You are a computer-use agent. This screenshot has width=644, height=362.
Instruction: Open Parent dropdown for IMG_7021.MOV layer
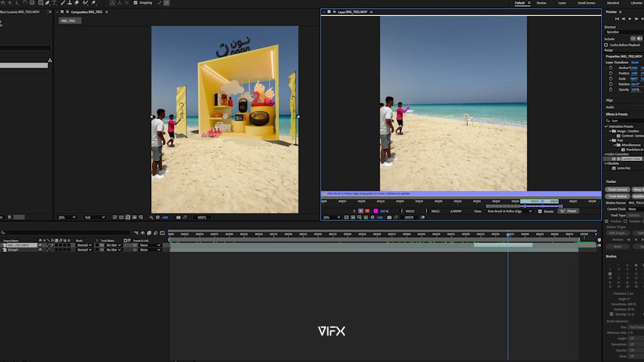tap(150, 245)
